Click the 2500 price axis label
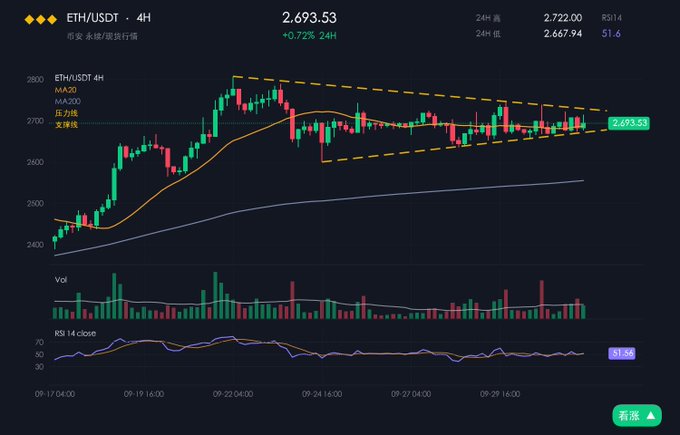 (36, 203)
